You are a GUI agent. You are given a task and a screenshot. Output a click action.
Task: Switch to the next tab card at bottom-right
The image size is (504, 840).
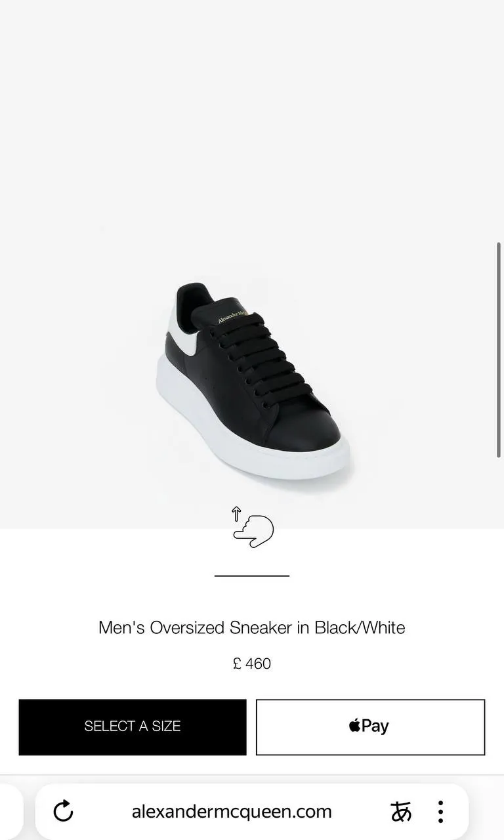coord(492,812)
